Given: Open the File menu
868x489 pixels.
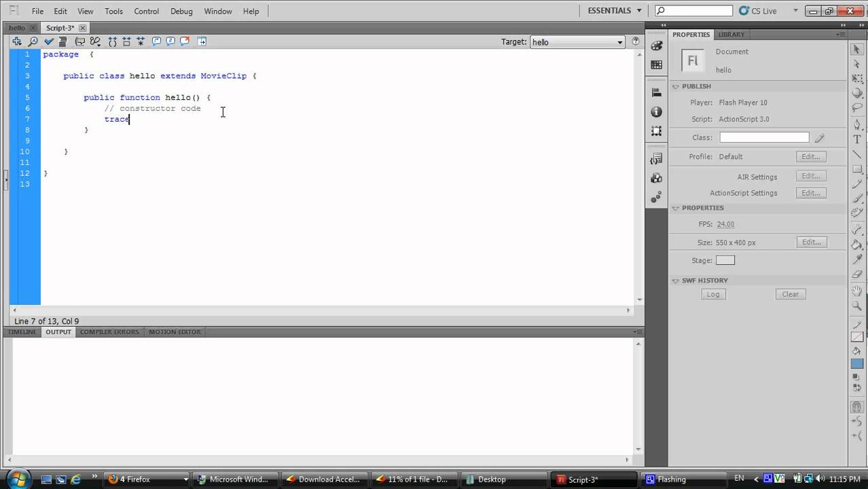Looking at the screenshot, I should click(x=37, y=11).
